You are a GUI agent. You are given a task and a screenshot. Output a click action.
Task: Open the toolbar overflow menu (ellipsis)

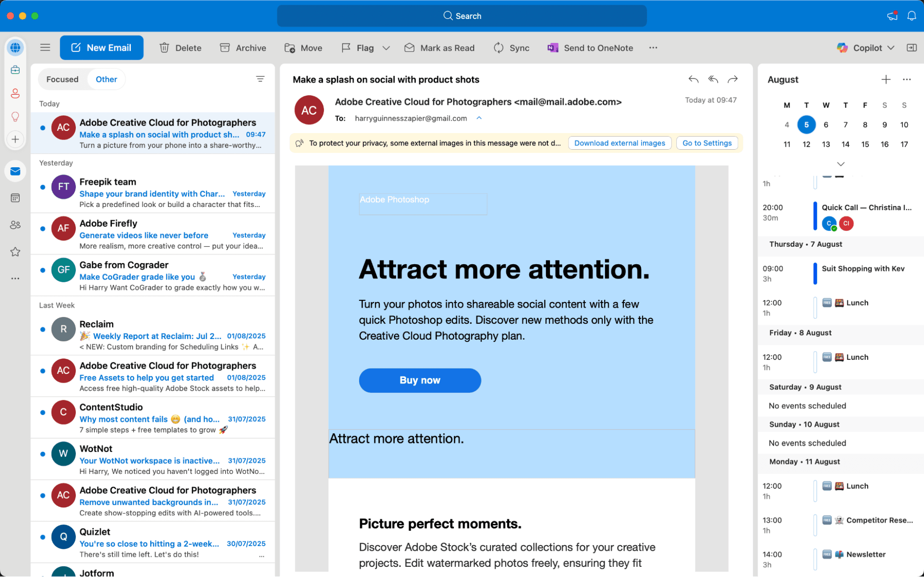[653, 48]
